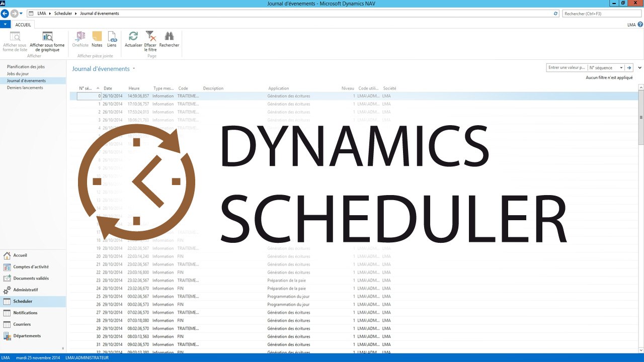Click the LMA breadcrumb
The image size is (644, 362).
click(42, 14)
